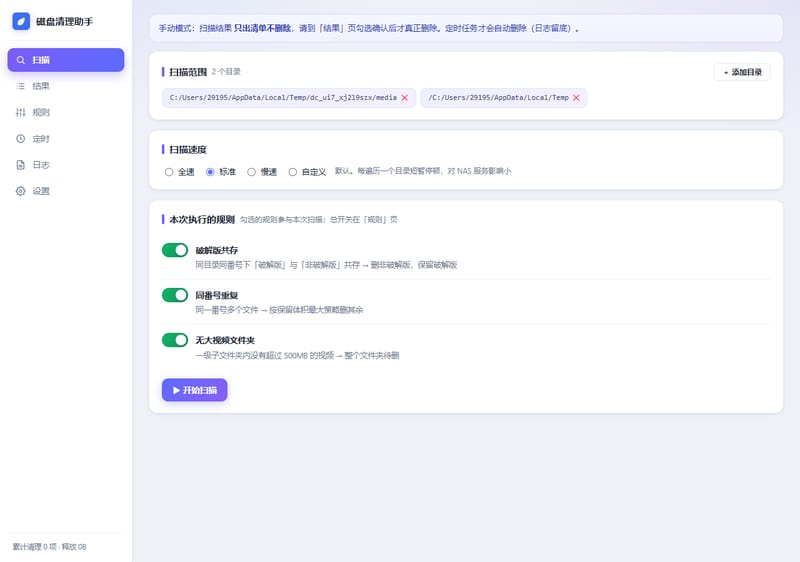Screen dimensions: 800x562
Task: Click the 500MB folder rule description text
Action: tap(297, 355)
